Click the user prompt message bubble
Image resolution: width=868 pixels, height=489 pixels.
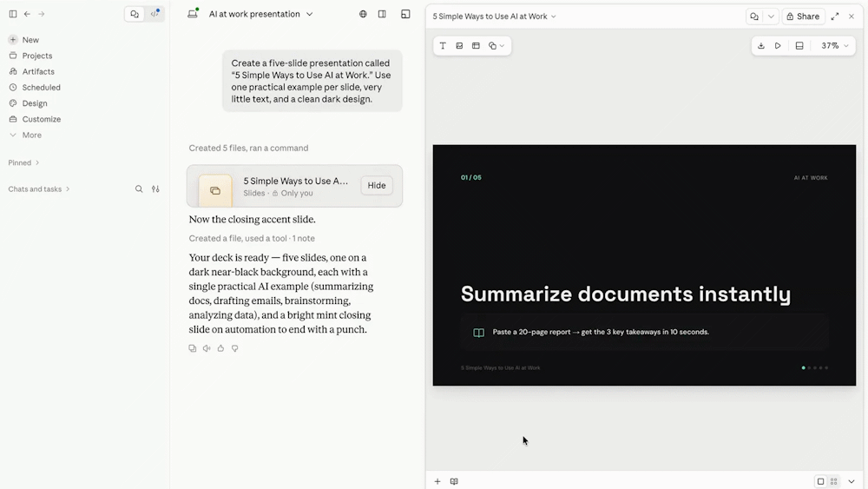click(312, 82)
